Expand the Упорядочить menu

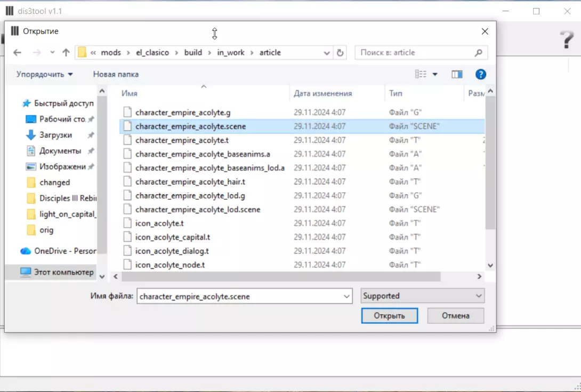coord(45,75)
